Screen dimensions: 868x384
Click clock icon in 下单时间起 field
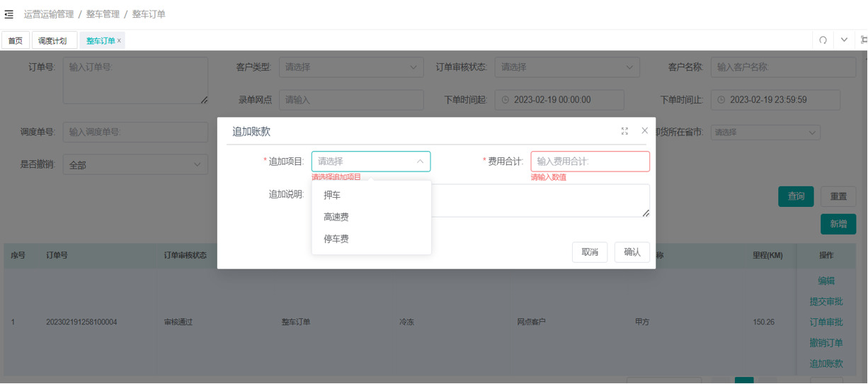pyautogui.click(x=505, y=100)
